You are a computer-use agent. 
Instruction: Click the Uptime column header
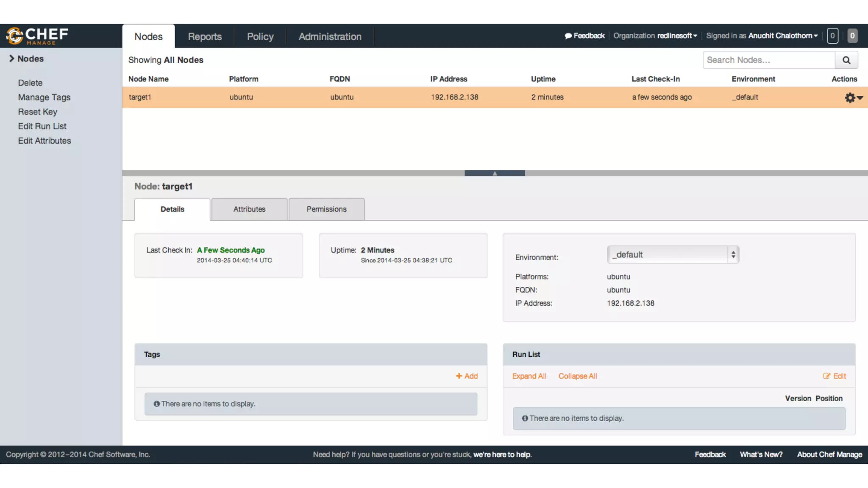[x=543, y=79]
